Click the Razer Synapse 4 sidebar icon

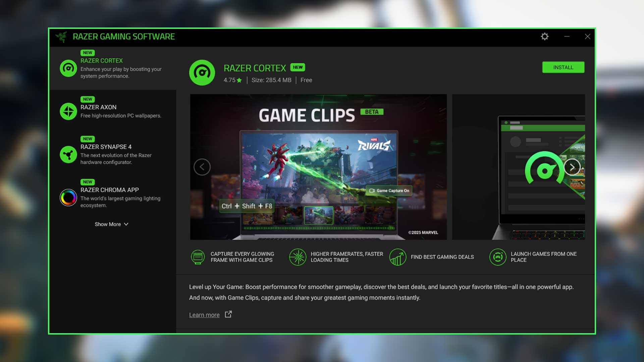pyautogui.click(x=68, y=155)
